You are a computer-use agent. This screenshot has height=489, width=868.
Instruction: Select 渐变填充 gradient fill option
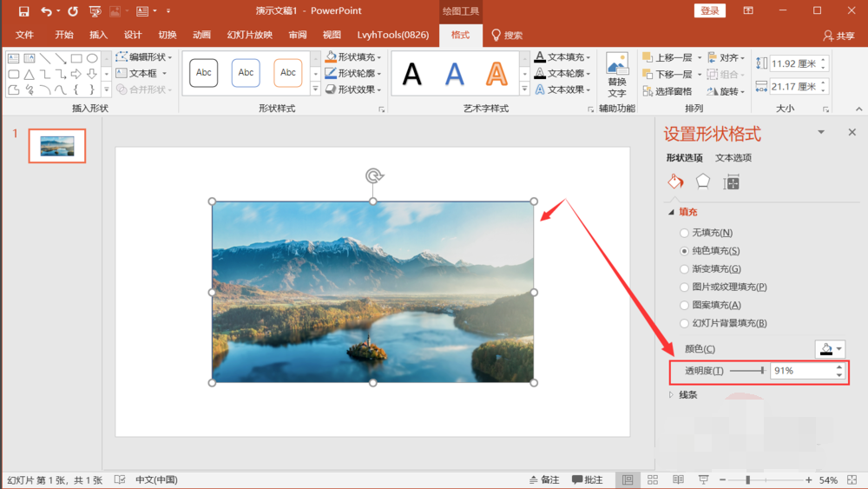(x=685, y=269)
